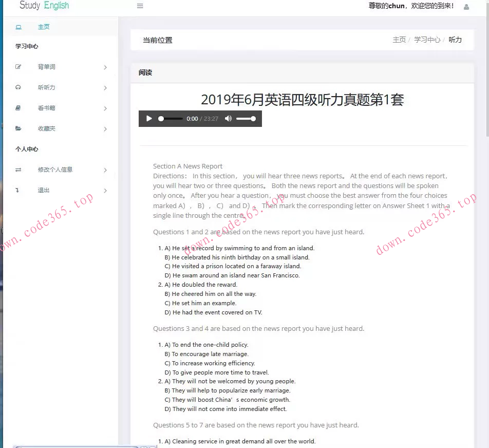This screenshot has width=489, height=448.
Task: Click the book icon beside 看书籍
Action: (x=18, y=108)
